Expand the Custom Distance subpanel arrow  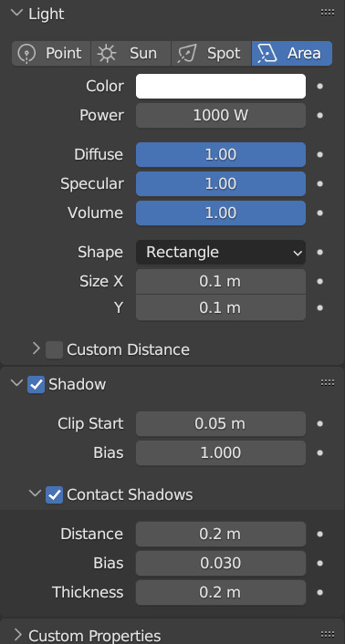(x=37, y=349)
